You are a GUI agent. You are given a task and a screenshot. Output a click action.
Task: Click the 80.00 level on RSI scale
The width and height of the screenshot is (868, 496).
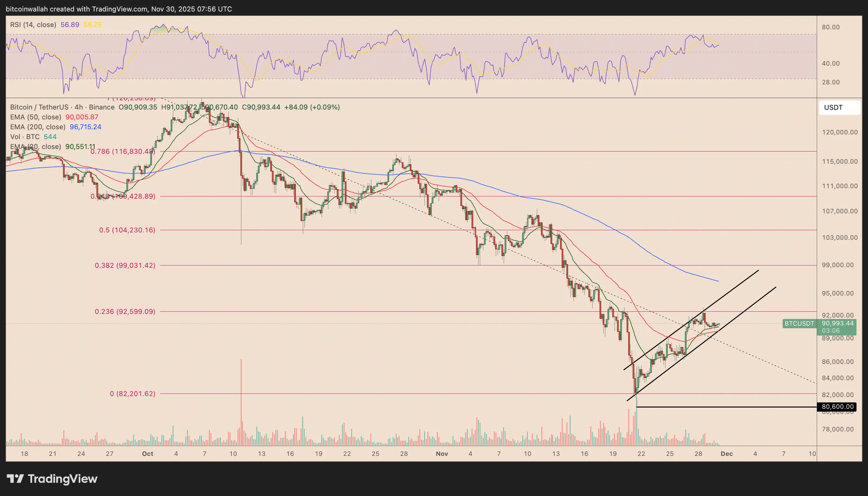click(x=830, y=27)
